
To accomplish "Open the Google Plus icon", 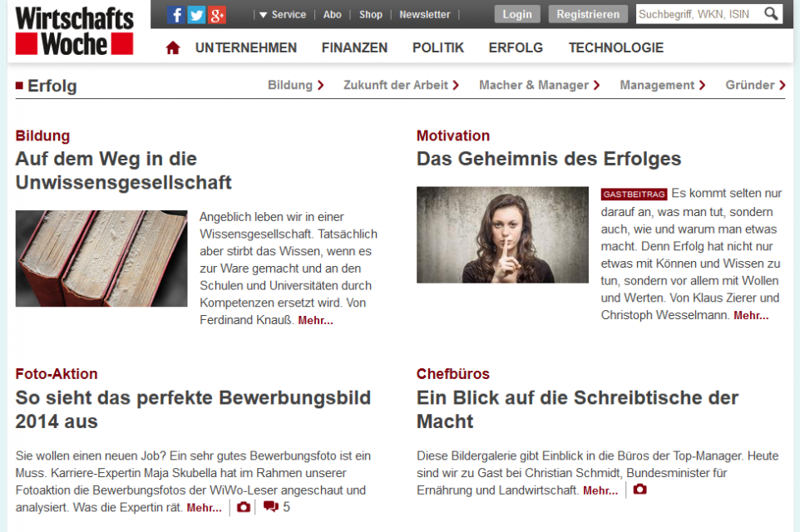I will point(217,15).
